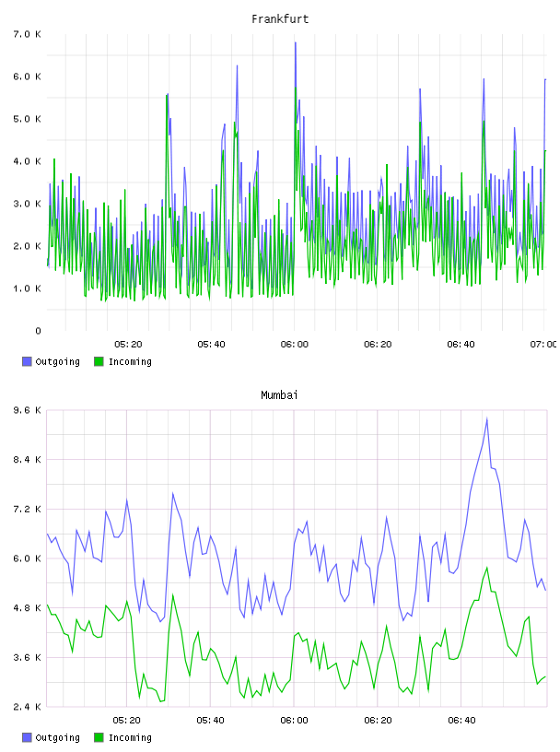This screenshot has width=560, height=752.
Task: Click the 0 axis label in Frankfurt chart
Action: click(39, 331)
